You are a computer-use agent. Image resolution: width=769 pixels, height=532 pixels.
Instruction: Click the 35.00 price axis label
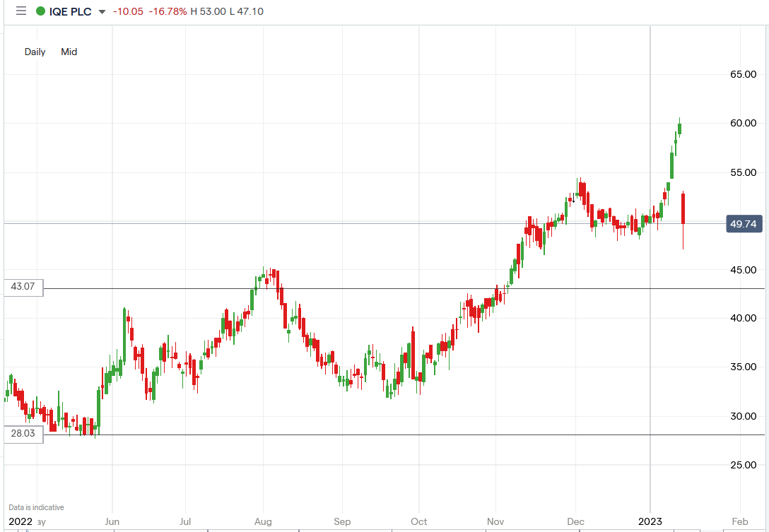tap(743, 367)
